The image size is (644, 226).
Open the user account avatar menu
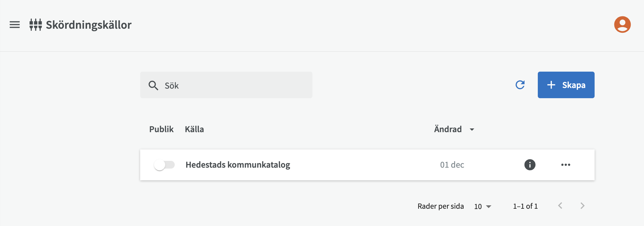622,25
